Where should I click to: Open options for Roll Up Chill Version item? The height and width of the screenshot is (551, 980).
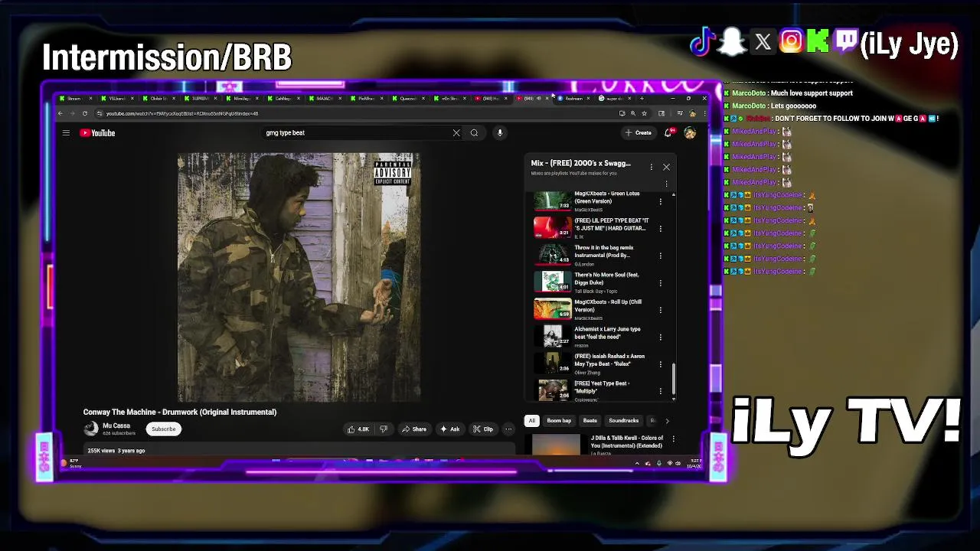click(661, 310)
